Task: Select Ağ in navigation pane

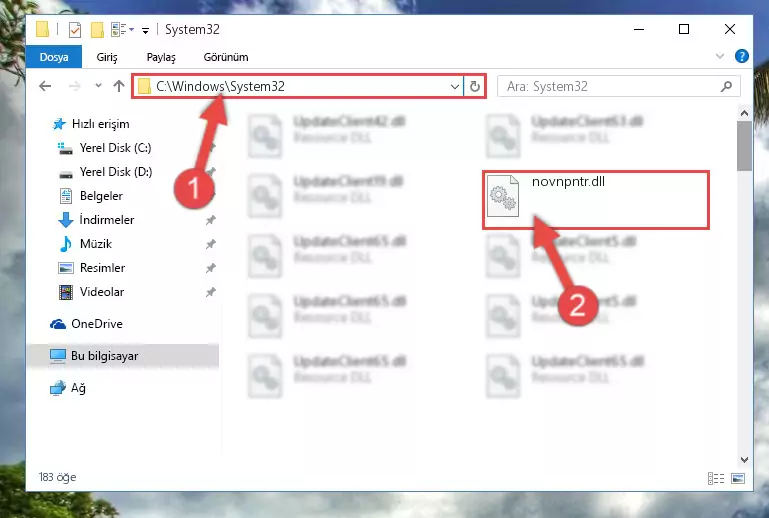Action: (68, 388)
